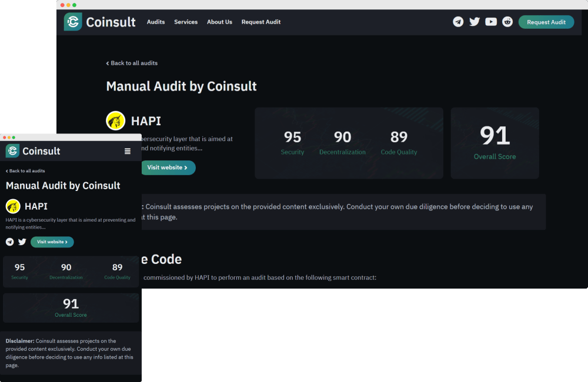Viewport: 588px width, 382px height.
Task: Select Request Audit text link in nav menu
Action: 261,22
